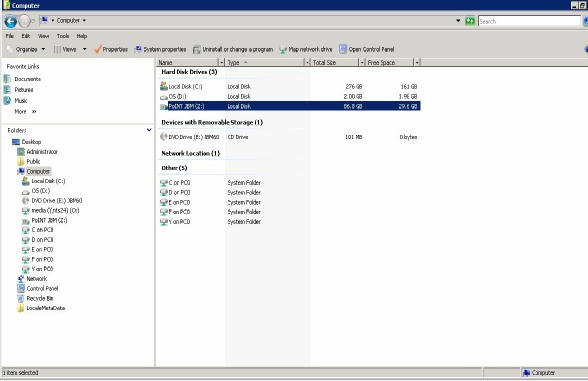Click the LocaleMetaData folder icon in tree
Screen dimensions: 588x381
click(x=21, y=308)
